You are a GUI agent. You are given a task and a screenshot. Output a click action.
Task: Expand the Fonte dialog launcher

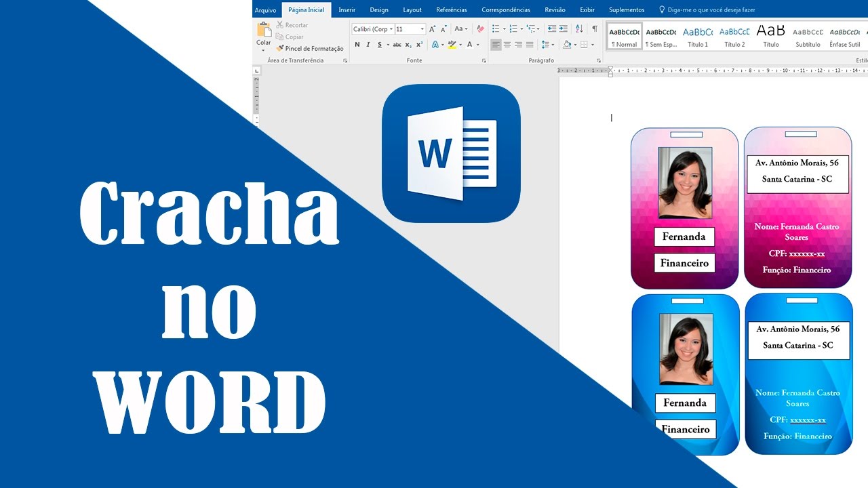click(484, 60)
